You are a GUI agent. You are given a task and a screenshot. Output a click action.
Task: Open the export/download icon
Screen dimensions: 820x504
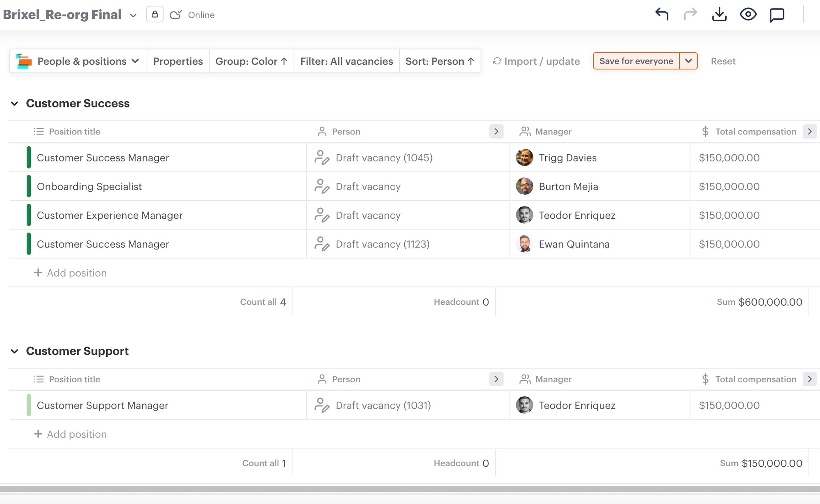720,14
